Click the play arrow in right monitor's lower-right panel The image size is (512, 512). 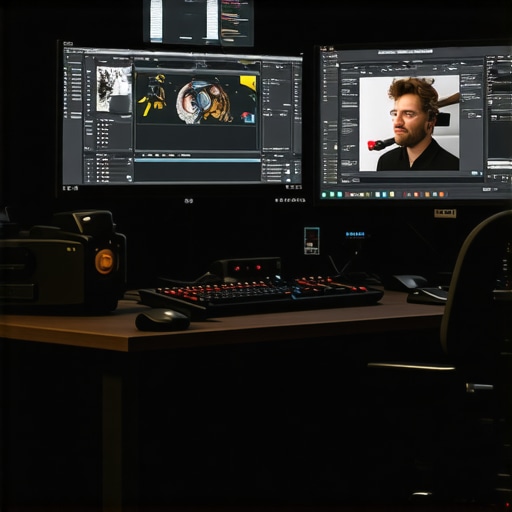pyautogui.click(x=504, y=178)
